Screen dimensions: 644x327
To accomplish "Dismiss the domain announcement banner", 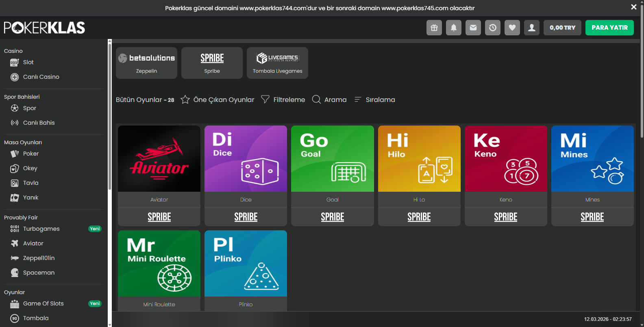I will (633, 7).
